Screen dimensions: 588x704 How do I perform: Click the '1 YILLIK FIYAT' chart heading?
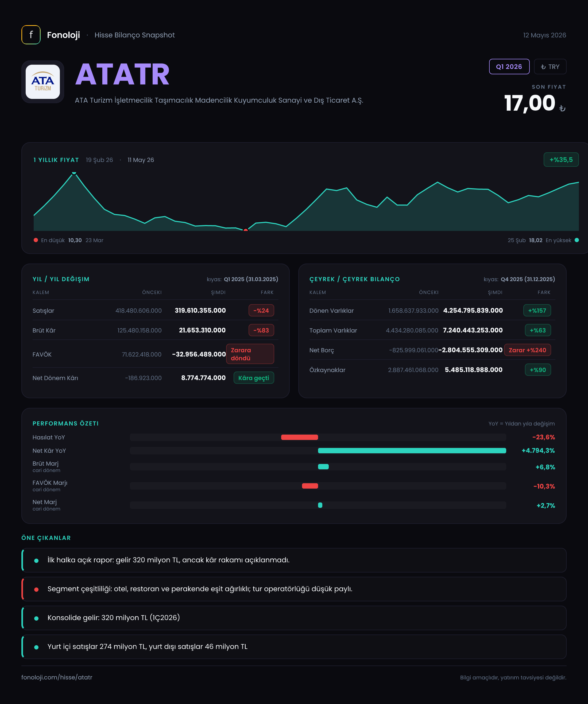click(x=56, y=160)
